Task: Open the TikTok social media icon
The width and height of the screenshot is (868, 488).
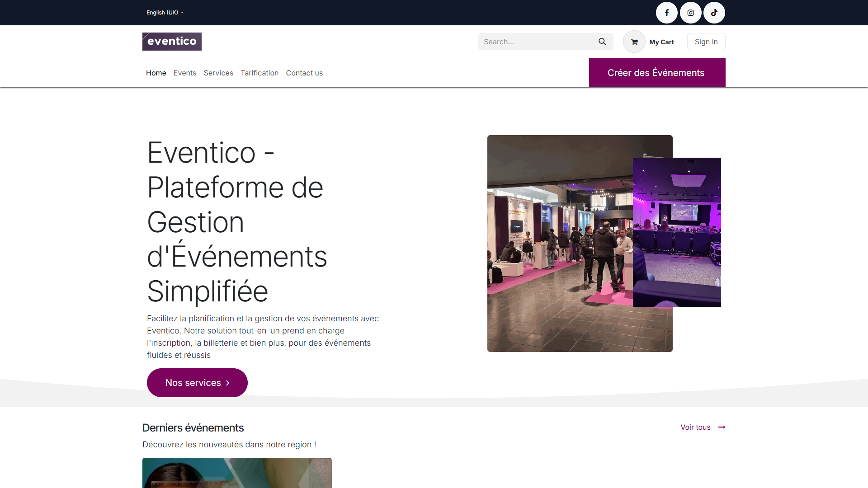Action: [714, 13]
